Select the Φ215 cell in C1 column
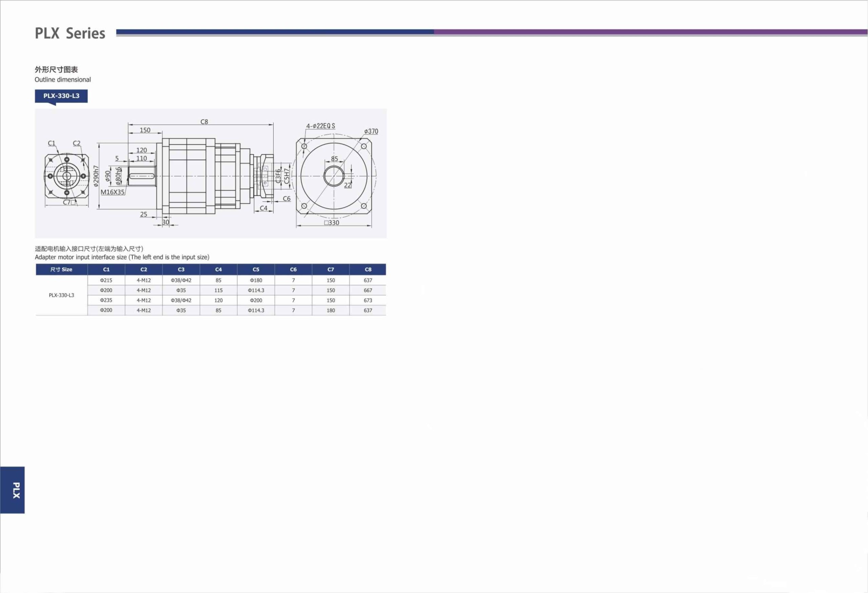This screenshot has width=868, height=593. tap(106, 280)
